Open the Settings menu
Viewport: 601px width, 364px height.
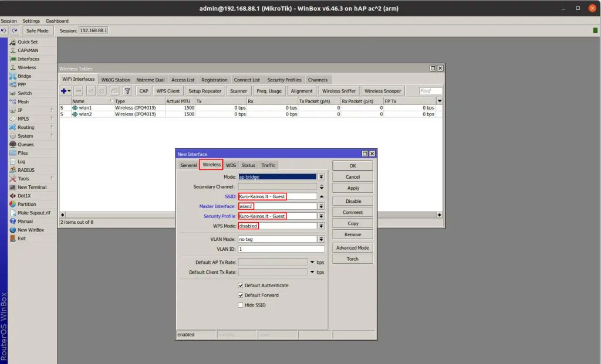31,21
